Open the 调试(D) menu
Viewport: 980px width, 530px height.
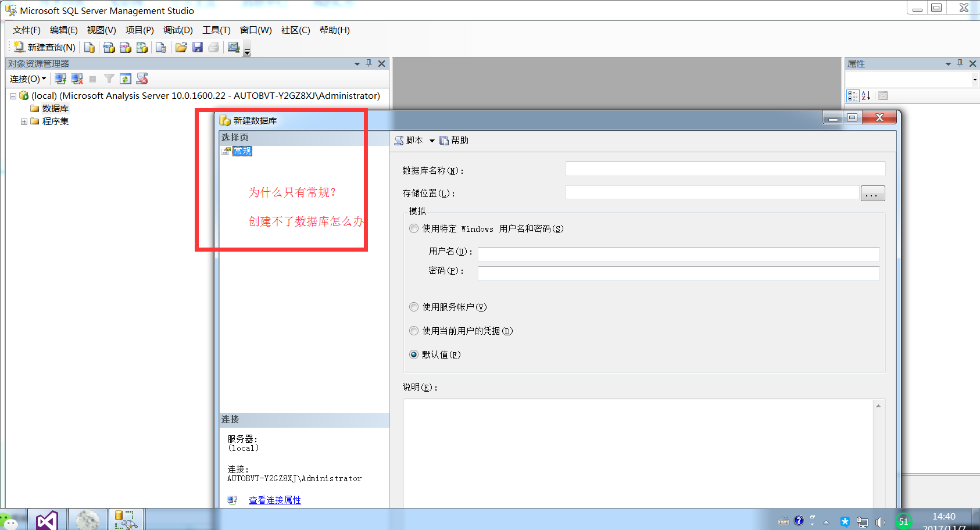[x=178, y=30]
